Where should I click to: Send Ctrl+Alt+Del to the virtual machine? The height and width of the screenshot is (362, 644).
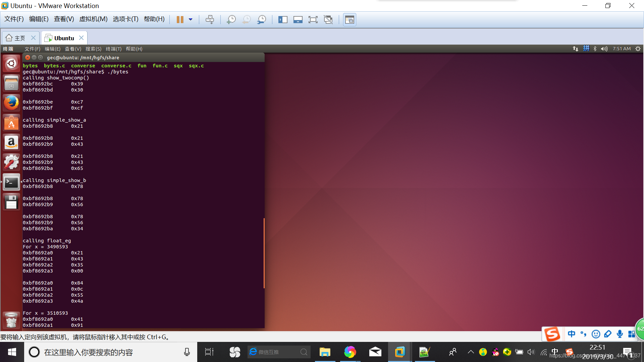pos(210,19)
